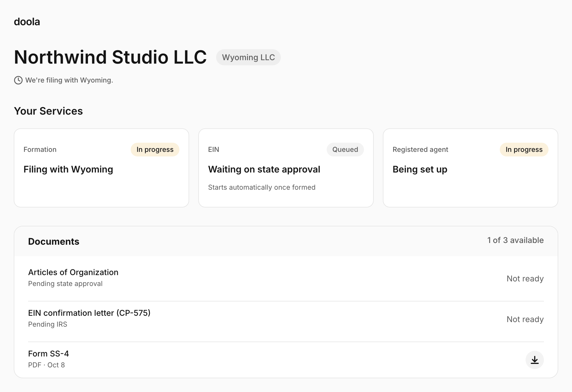Open the Registered agent service card

(x=471, y=168)
